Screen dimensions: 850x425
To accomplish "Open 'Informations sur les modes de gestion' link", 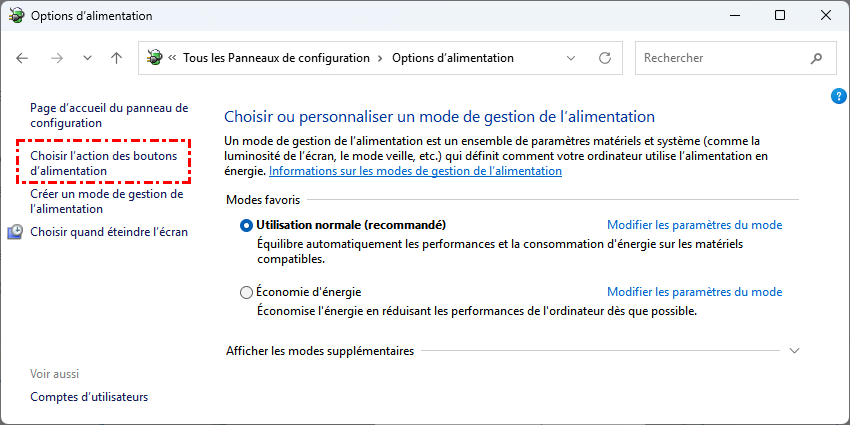I will pyautogui.click(x=415, y=171).
